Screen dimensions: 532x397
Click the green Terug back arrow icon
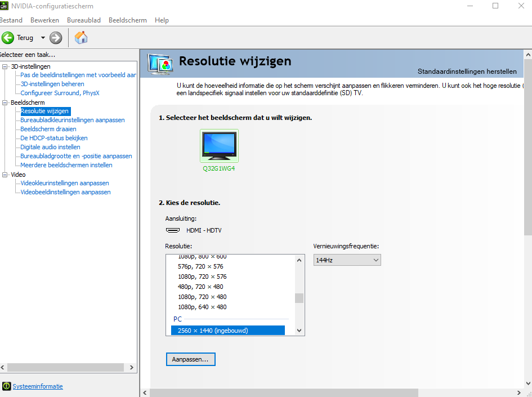8,38
